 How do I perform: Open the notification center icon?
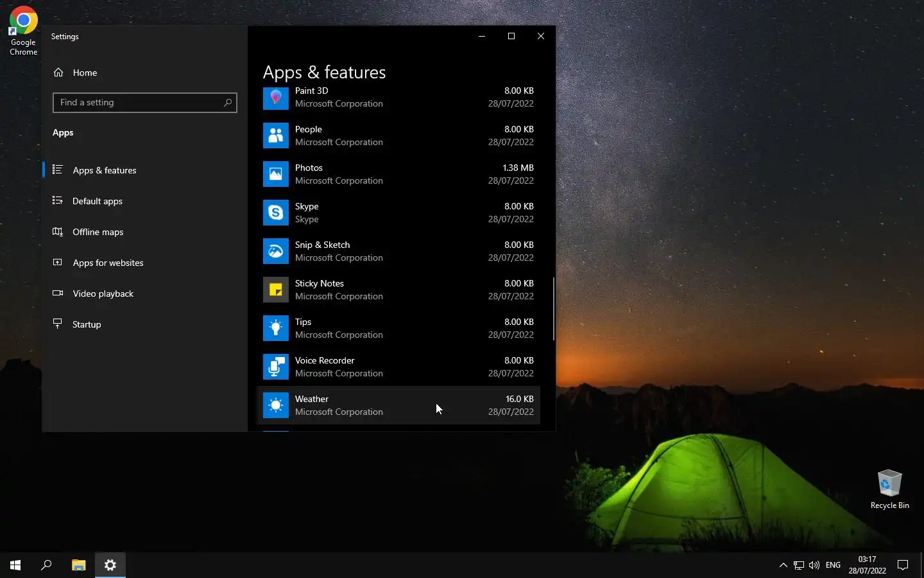[903, 565]
